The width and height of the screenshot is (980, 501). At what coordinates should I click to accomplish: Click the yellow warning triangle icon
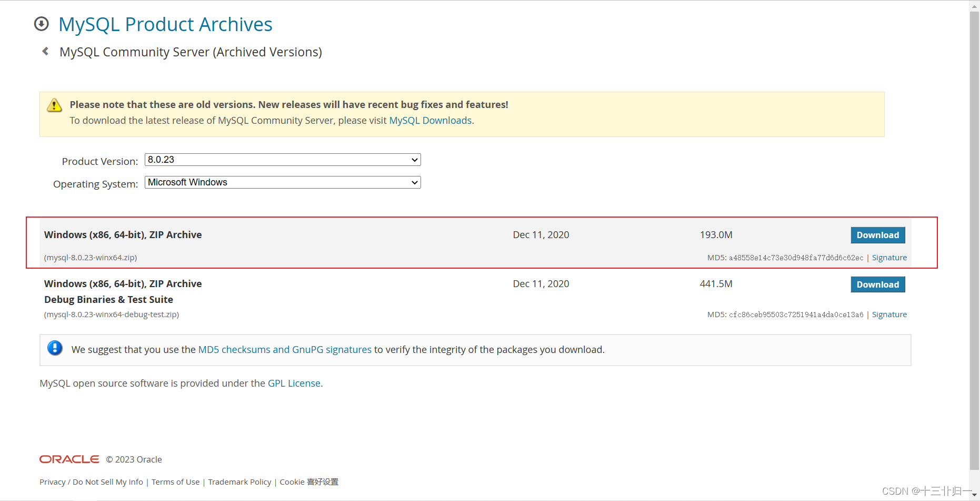54,105
